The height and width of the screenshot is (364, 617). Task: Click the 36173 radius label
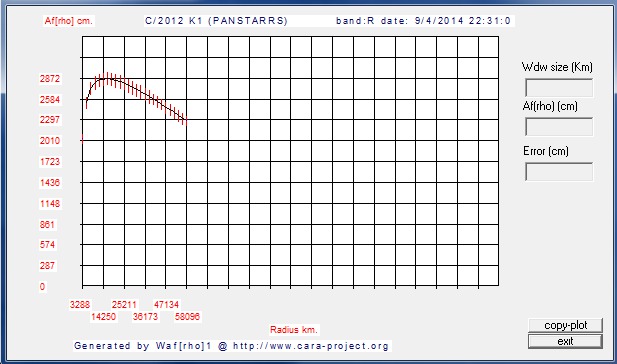pyautogui.click(x=145, y=316)
